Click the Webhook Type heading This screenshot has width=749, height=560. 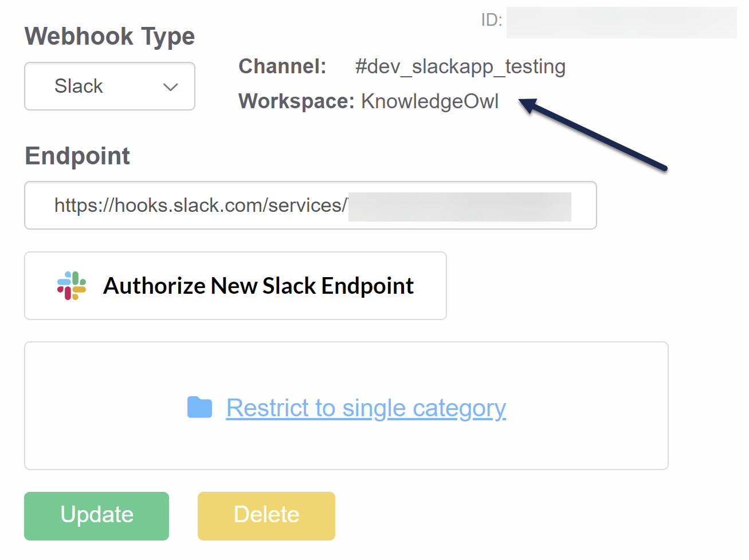109,36
